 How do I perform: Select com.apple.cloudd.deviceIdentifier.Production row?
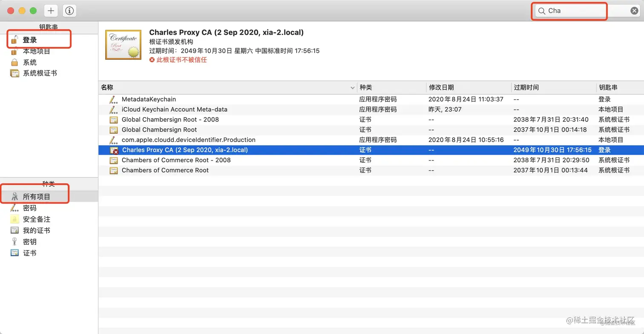(x=371, y=140)
